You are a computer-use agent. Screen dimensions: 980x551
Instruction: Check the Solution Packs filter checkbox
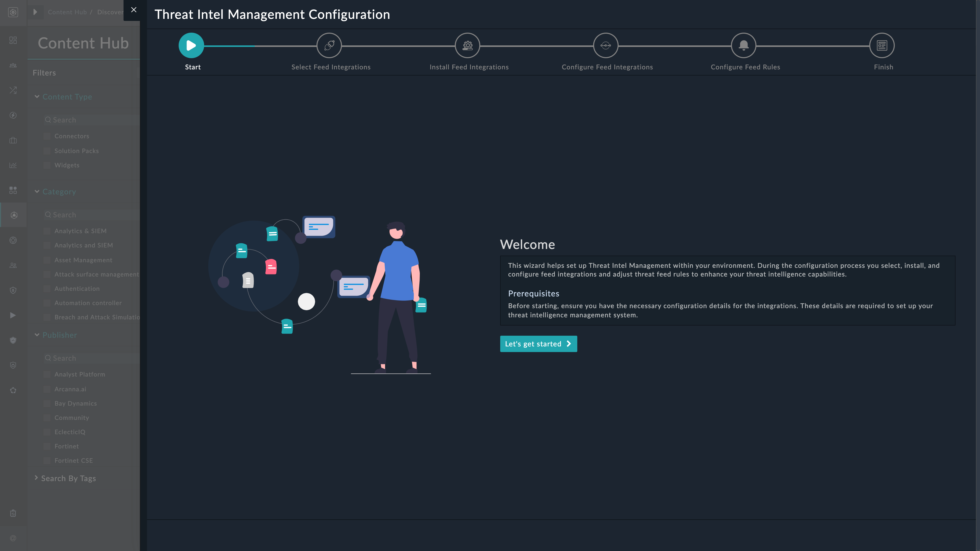47,151
